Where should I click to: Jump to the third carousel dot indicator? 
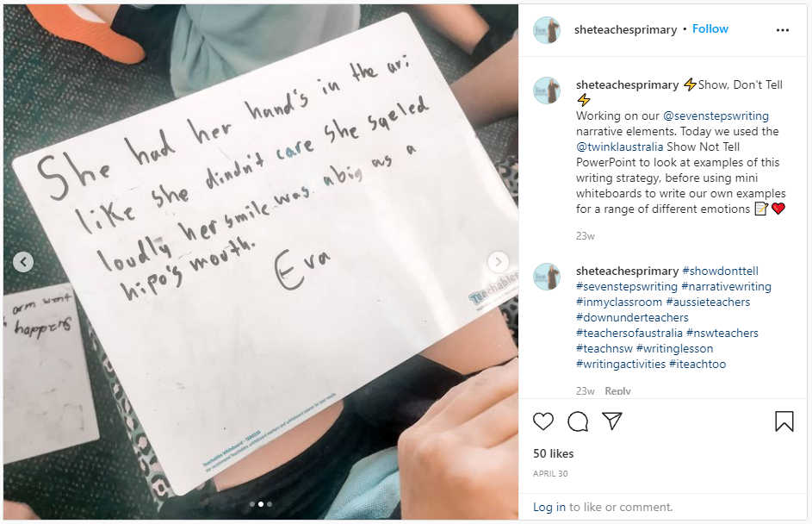tap(270, 504)
